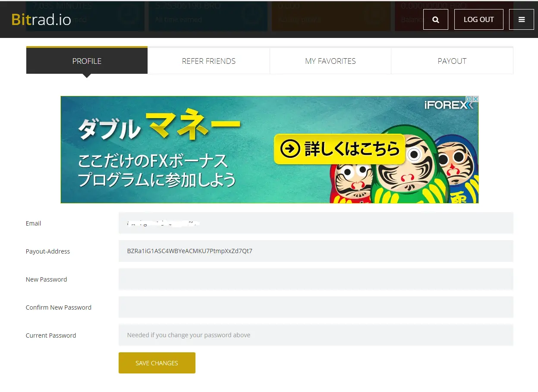Click the Current Password input field

point(316,335)
